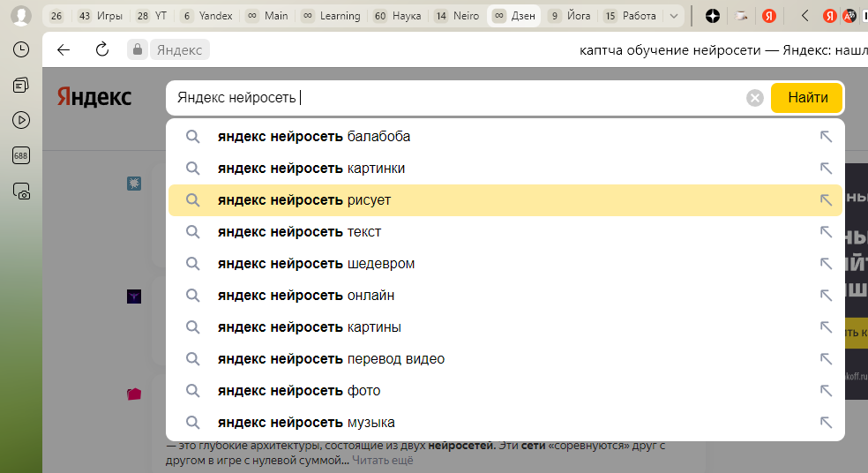Select suggestion 'яндекс нейросеть онлайн'
The image size is (868, 473).
tap(505, 296)
